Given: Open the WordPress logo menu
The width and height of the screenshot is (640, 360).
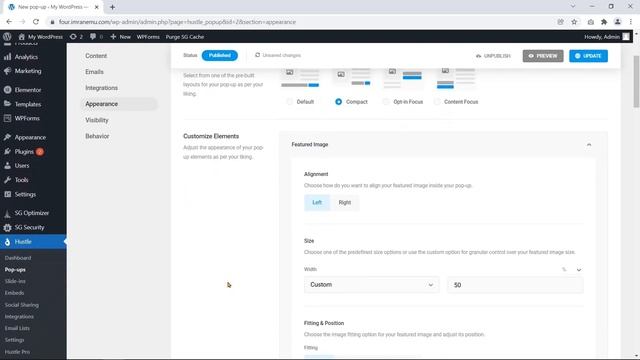Looking at the screenshot, I should click(x=7, y=37).
